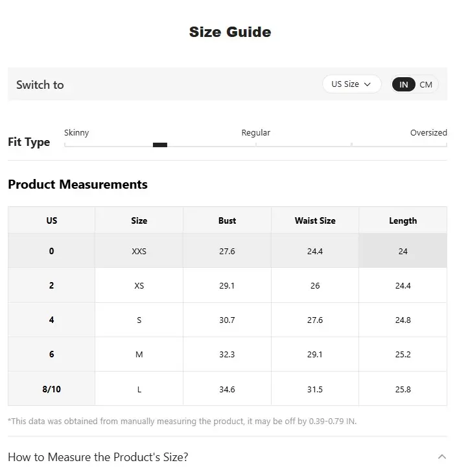Open the US Size dropdown

(x=351, y=84)
